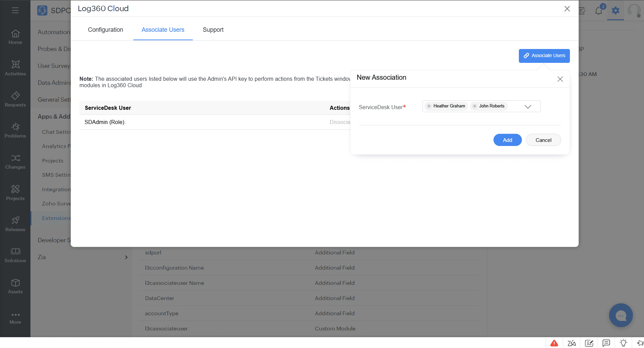Select the Releases sidebar icon
The width and height of the screenshot is (644, 348).
[15, 224]
